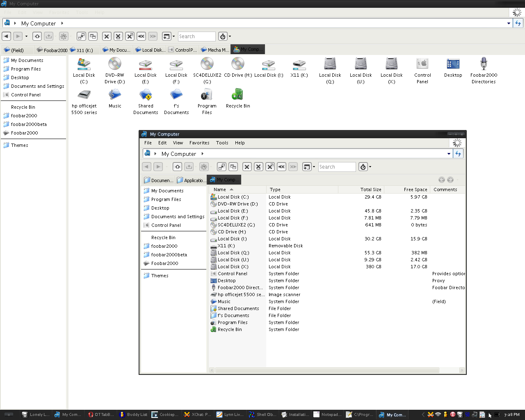Click the stopwatch button next to inner Search box

click(363, 167)
